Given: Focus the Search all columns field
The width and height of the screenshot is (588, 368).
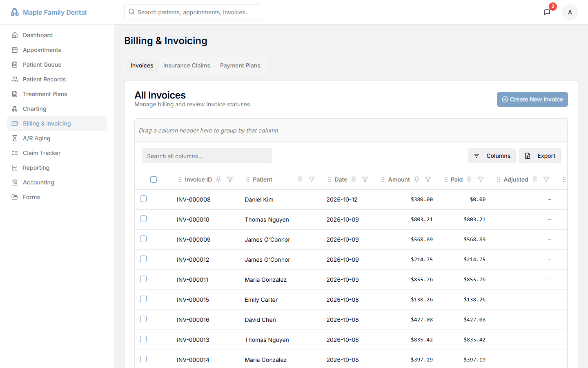Looking at the screenshot, I should [207, 156].
